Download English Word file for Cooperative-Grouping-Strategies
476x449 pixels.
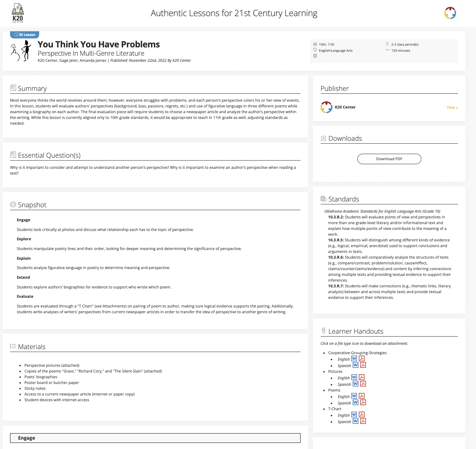click(354, 359)
